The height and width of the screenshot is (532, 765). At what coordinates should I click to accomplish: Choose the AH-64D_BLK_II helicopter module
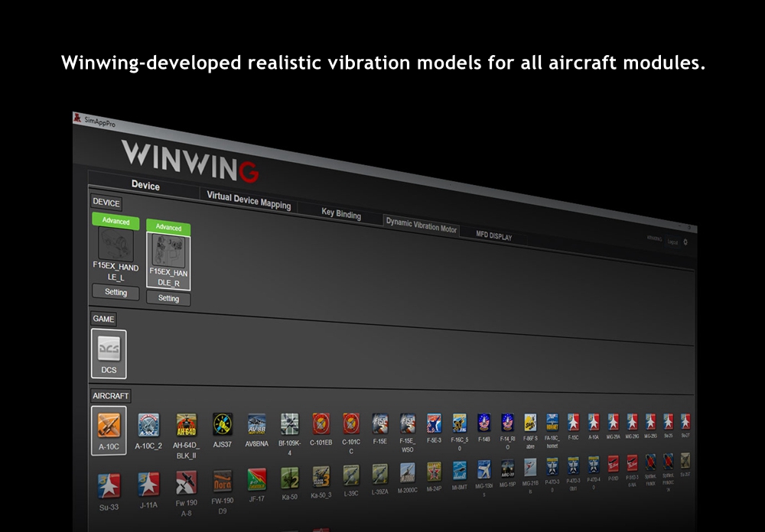[187, 425]
